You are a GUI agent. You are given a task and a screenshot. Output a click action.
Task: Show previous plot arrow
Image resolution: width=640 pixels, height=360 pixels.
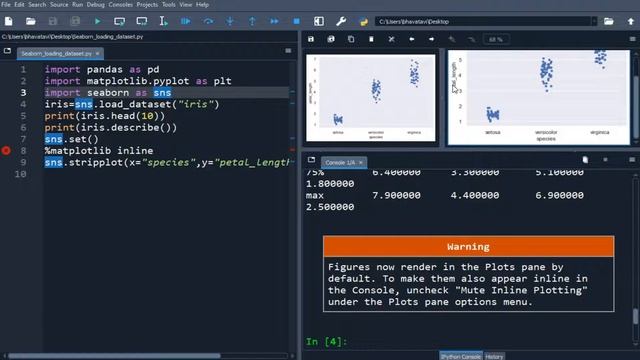pos(411,39)
